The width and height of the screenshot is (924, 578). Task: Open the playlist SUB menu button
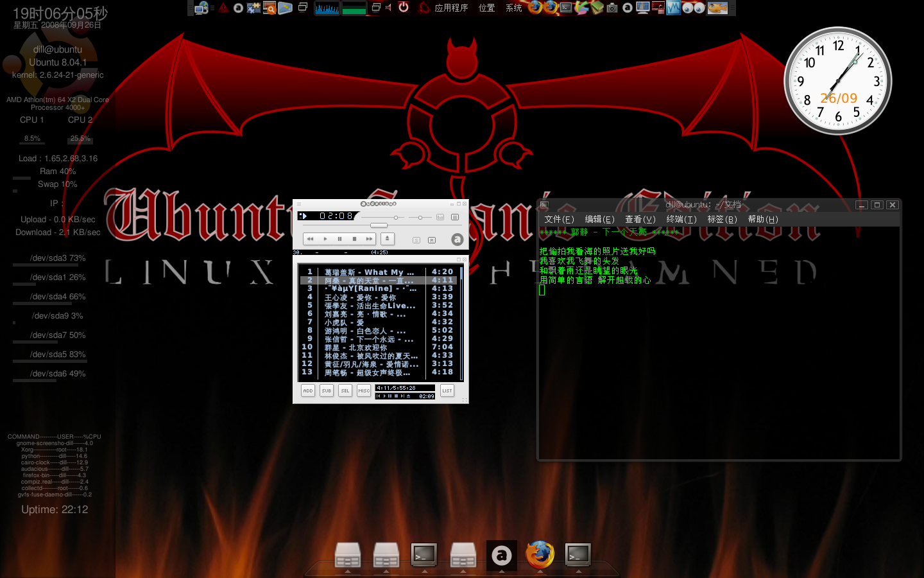pyautogui.click(x=327, y=390)
